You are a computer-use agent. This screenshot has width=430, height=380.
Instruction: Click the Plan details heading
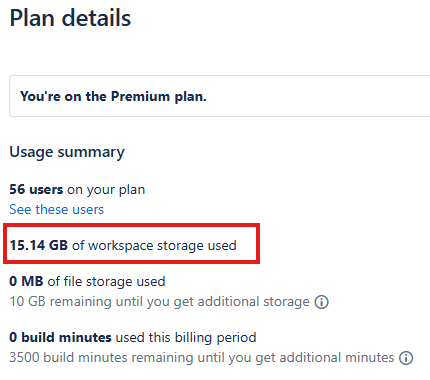click(70, 18)
